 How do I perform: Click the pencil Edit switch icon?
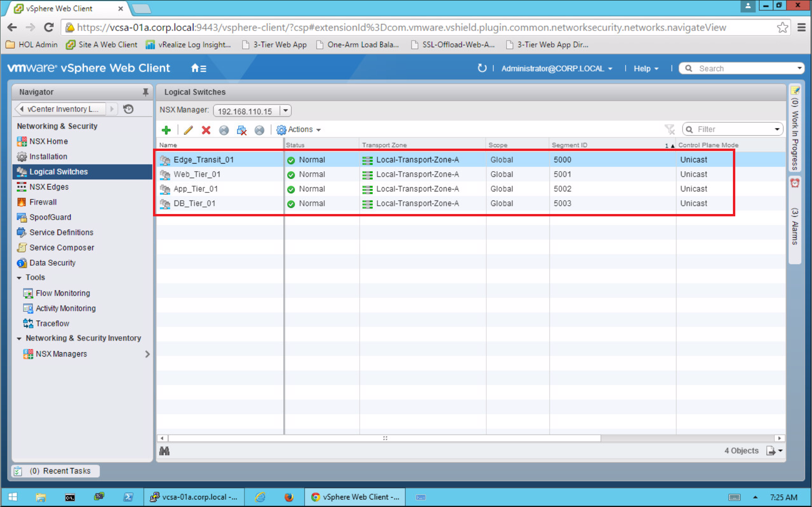188,130
